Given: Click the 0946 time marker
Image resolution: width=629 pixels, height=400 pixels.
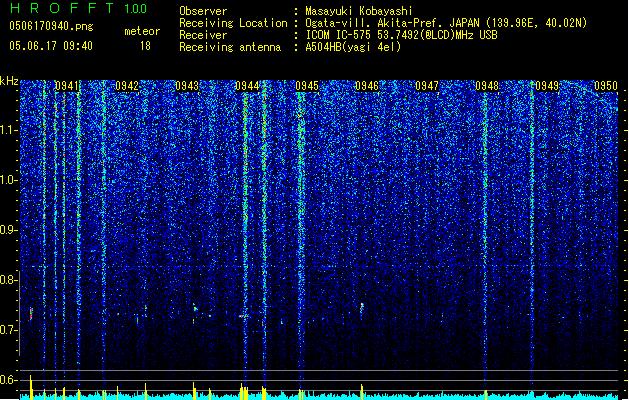Looking at the screenshot, I should point(367,86).
